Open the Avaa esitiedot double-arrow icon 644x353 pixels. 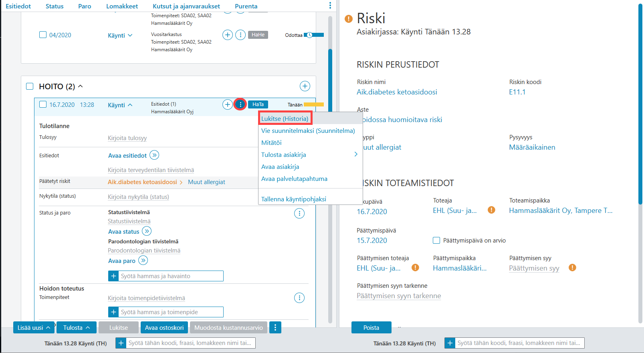[x=154, y=155]
